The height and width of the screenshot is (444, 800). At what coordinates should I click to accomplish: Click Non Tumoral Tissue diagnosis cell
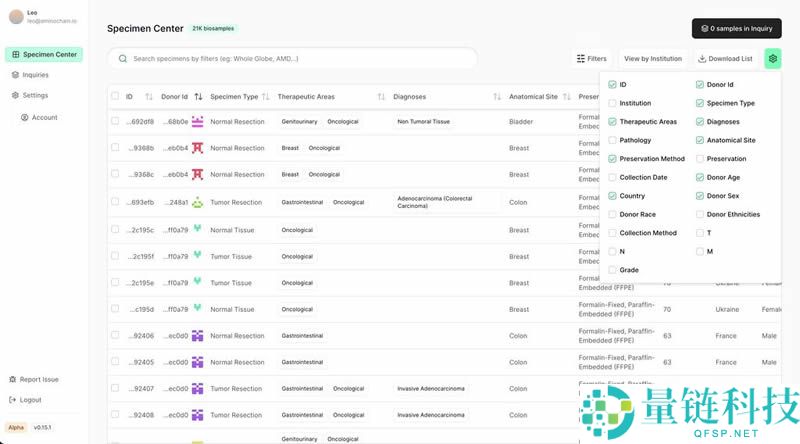(x=423, y=121)
